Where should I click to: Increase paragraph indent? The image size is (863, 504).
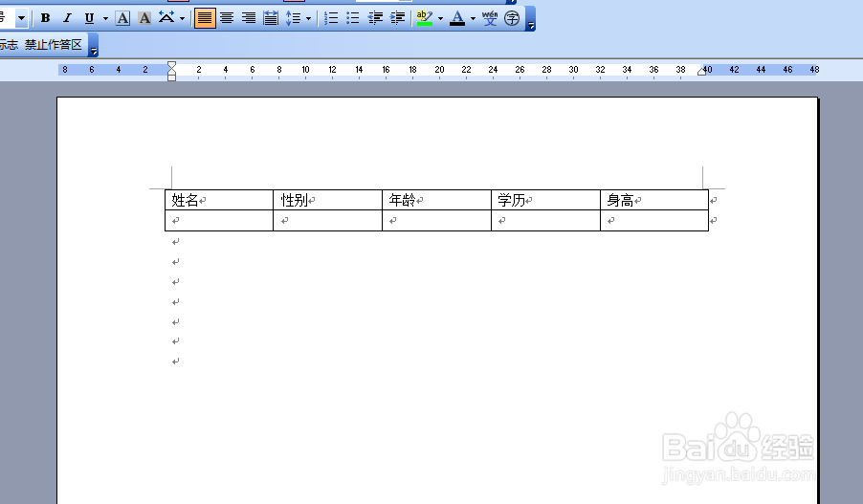pos(397,18)
